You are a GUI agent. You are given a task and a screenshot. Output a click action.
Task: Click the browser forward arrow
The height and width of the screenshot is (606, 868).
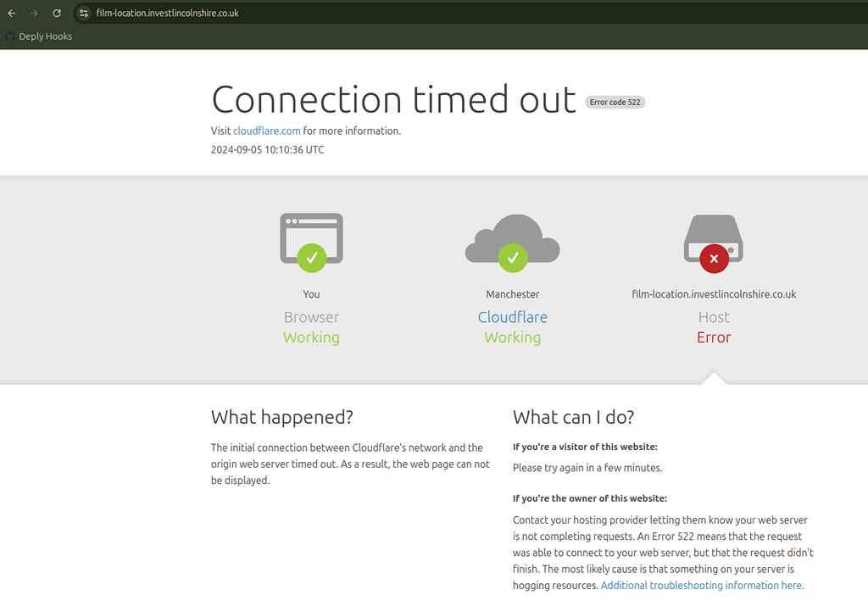34,13
